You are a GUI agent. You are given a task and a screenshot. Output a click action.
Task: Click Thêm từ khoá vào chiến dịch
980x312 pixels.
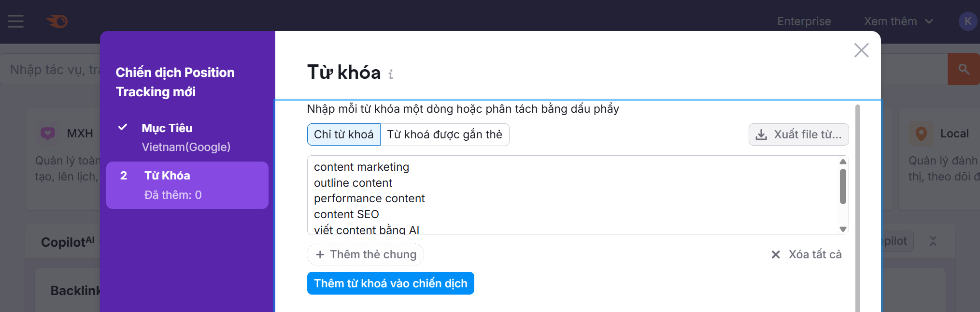click(390, 283)
